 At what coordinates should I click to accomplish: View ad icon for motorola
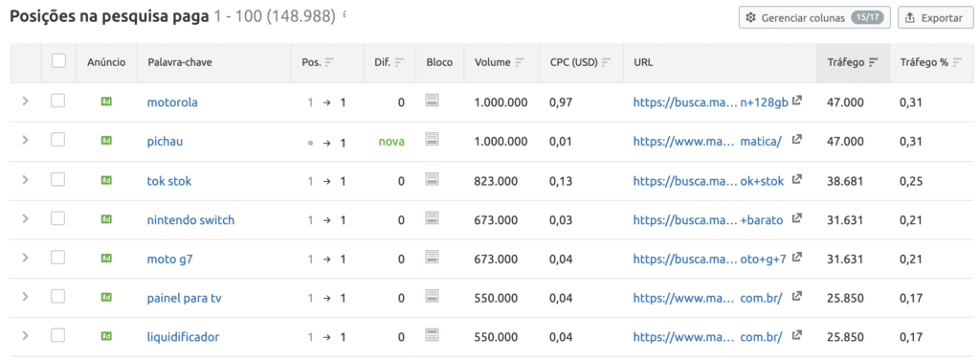pyautogui.click(x=106, y=102)
